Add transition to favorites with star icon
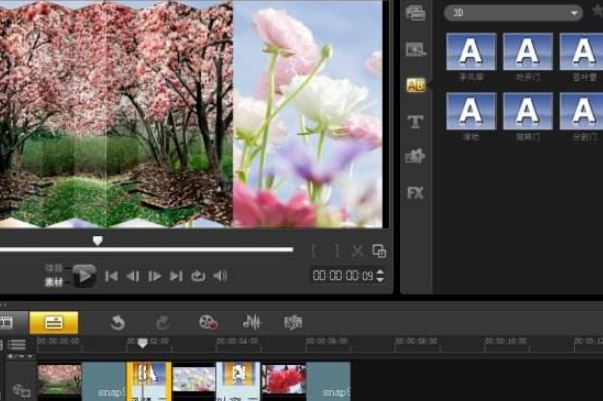 tap(598, 12)
